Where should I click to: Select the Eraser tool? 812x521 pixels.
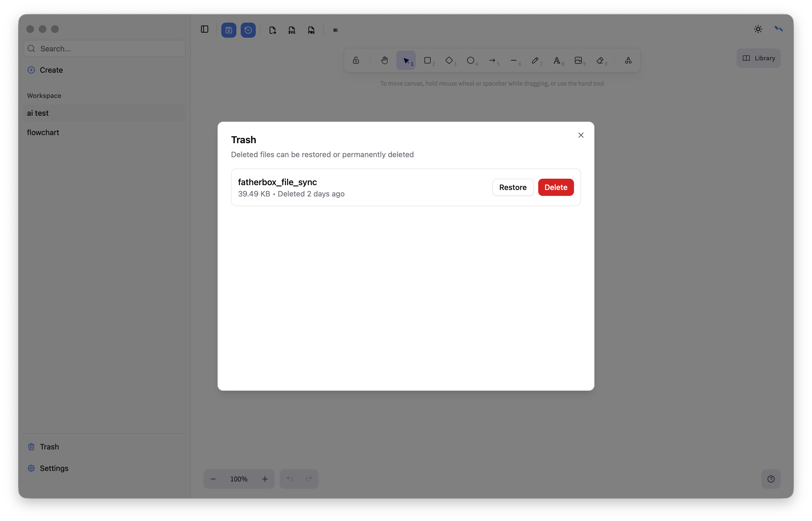point(600,61)
